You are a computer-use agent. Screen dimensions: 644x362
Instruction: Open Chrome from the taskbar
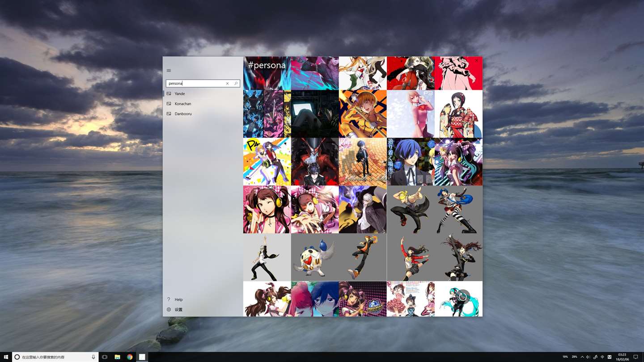(130, 357)
